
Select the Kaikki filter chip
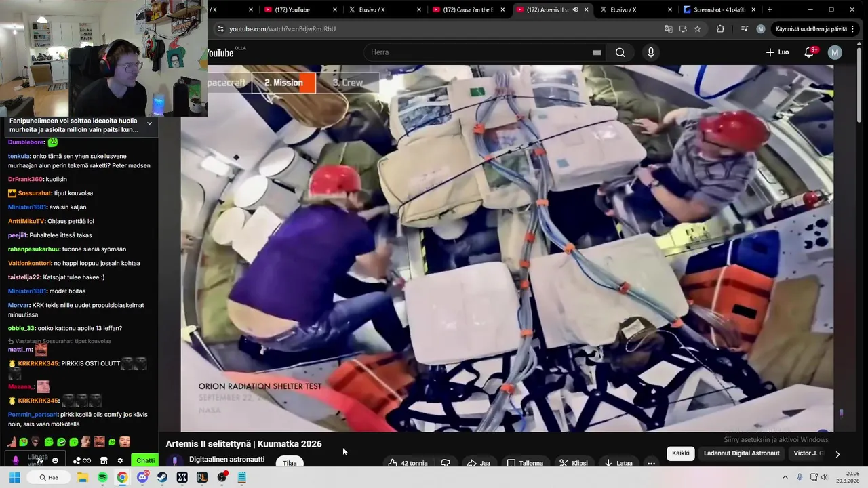tap(680, 453)
